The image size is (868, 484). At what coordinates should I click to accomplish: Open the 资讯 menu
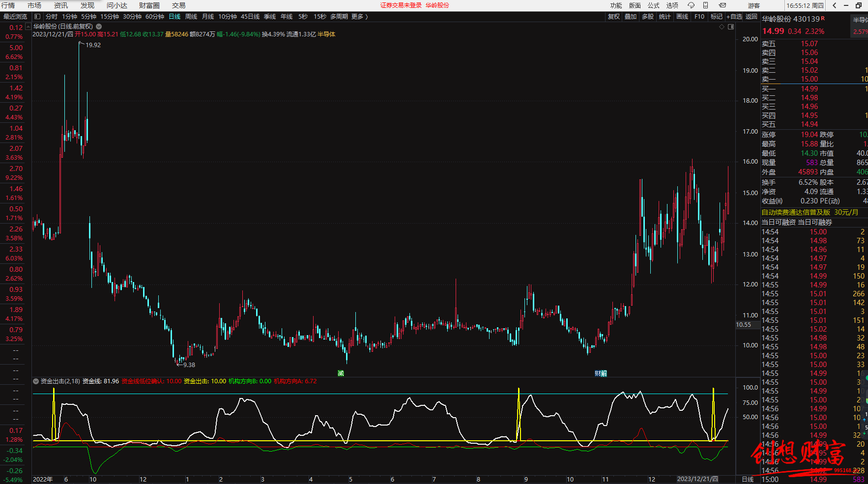pyautogui.click(x=61, y=5)
